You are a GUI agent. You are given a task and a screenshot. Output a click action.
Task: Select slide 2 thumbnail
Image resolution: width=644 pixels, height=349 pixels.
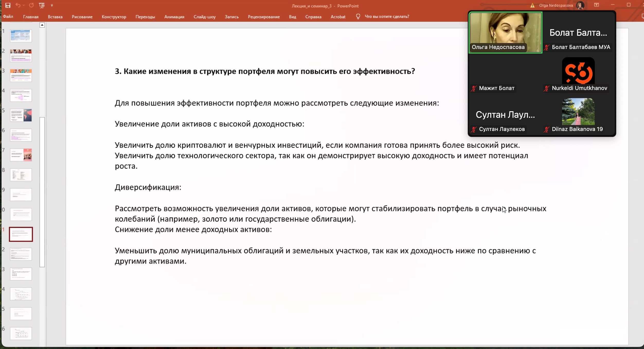tap(21, 55)
